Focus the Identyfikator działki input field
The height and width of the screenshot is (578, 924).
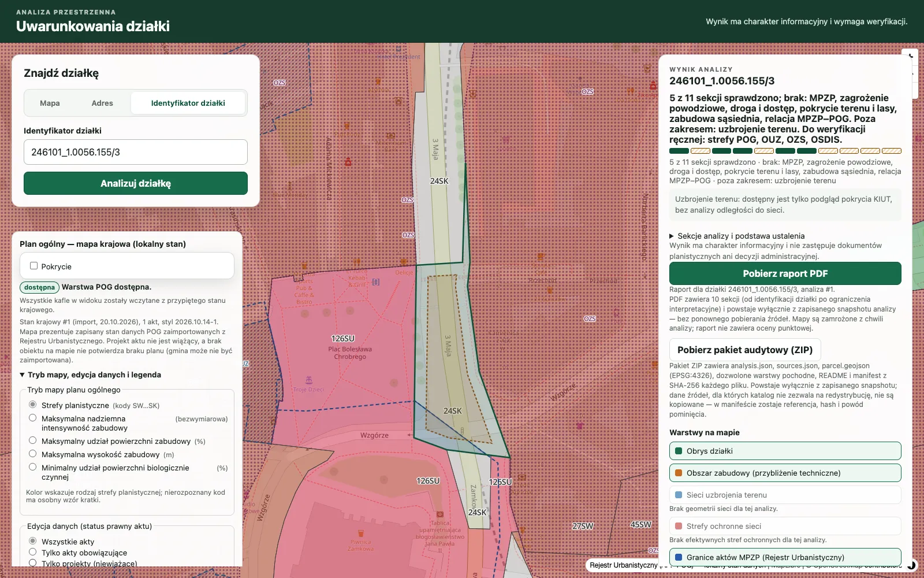[x=136, y=152]
